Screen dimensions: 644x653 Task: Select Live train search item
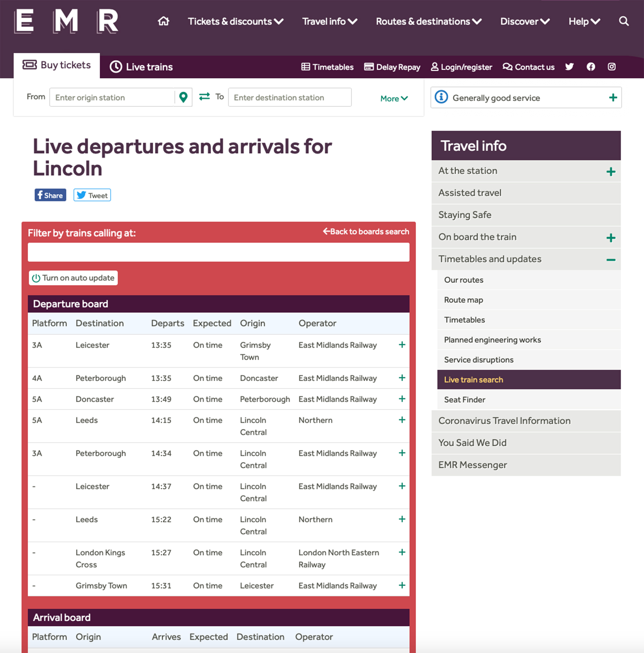[529, 379]
